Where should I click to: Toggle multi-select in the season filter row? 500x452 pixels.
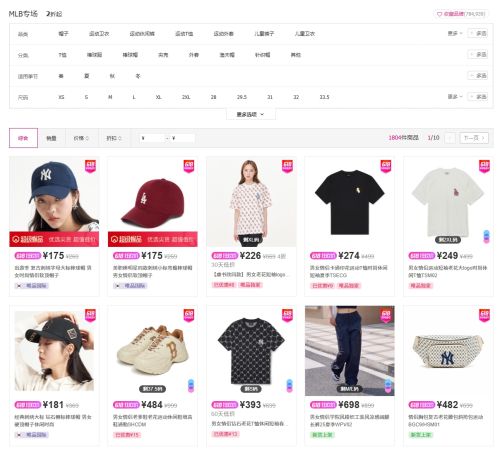pyautogui.click(x=478, y=76)
